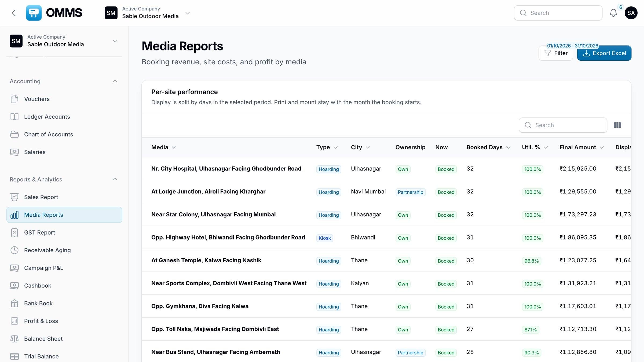Sort by Util. % column
This screenshot has height=362, width=644.
pos(535,147)
